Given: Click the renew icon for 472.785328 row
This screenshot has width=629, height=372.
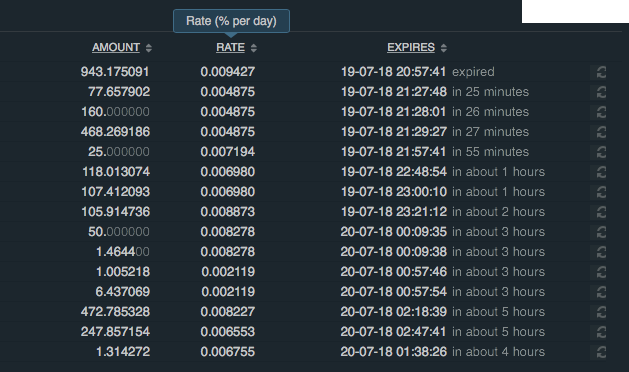Looking at the screenshot, I should point(601,312).
